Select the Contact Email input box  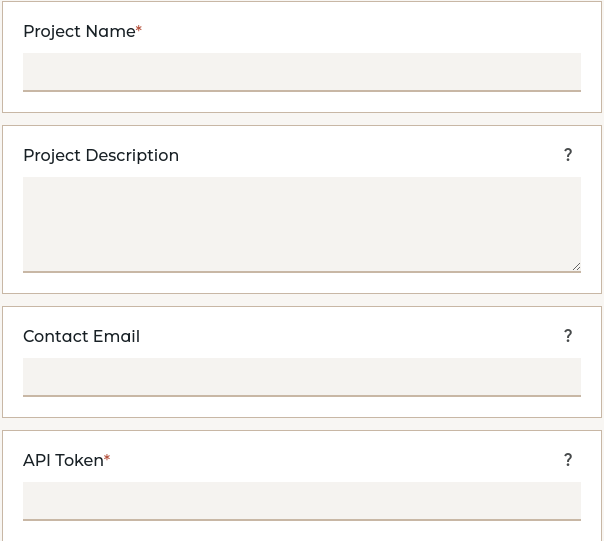301,376
